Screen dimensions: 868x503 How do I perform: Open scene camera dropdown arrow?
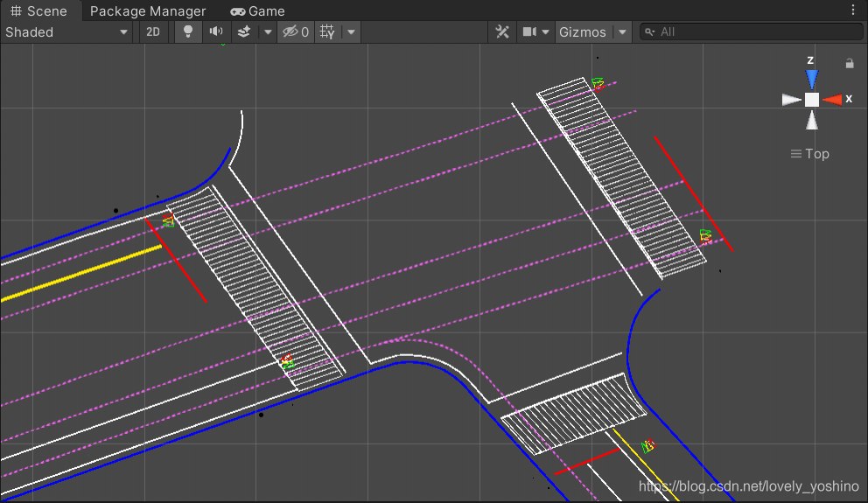tap(545, 32)
